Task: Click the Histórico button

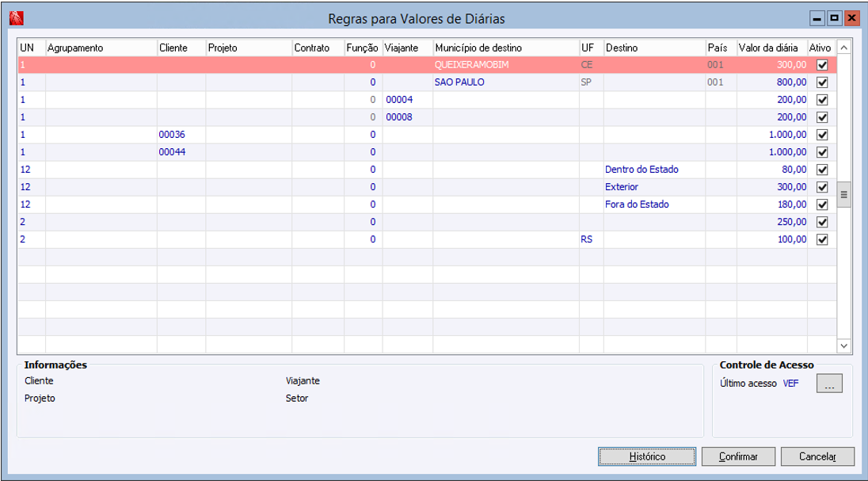Action: [647, 456]
